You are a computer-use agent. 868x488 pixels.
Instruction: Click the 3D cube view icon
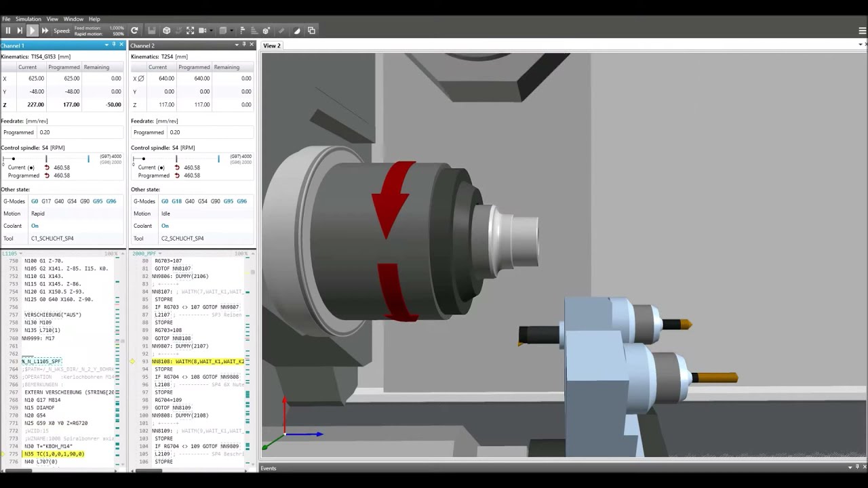coord(166,30)
